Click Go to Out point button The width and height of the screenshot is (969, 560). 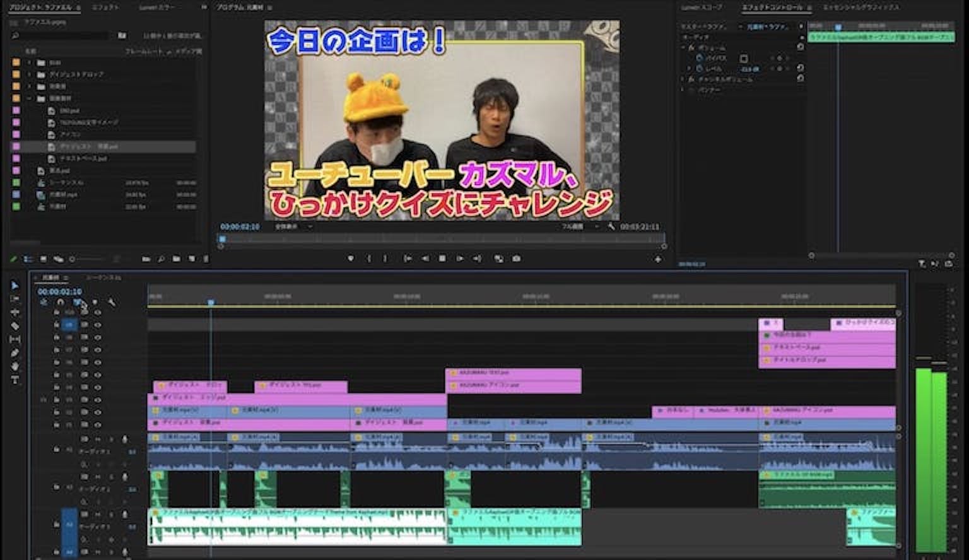pyautogui.click(x=477, y=259)
